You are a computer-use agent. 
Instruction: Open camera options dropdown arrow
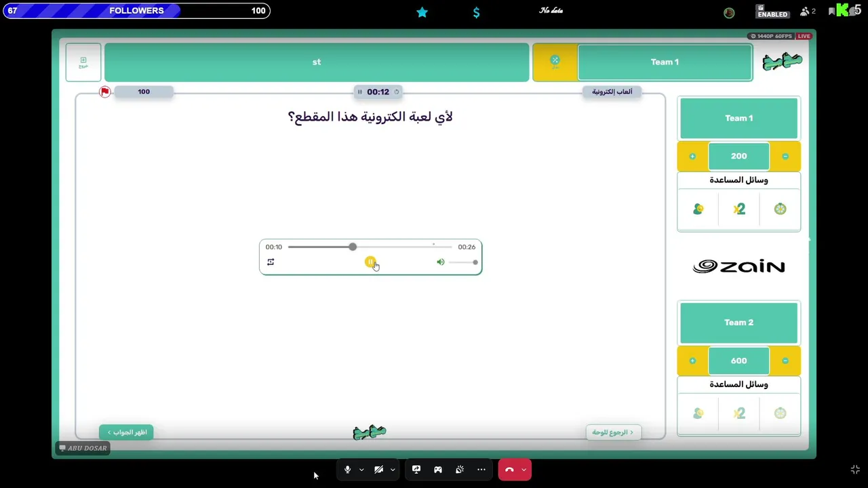(393, 470)
